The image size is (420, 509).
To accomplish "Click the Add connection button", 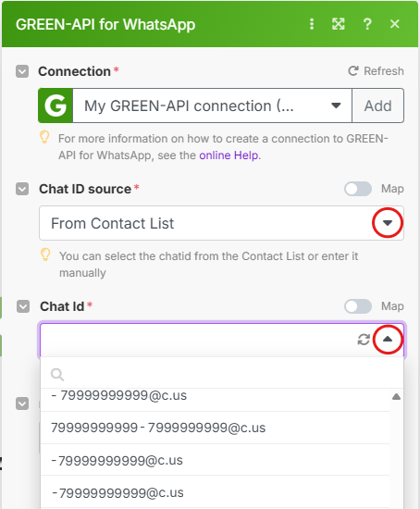I will coord(377,106).
